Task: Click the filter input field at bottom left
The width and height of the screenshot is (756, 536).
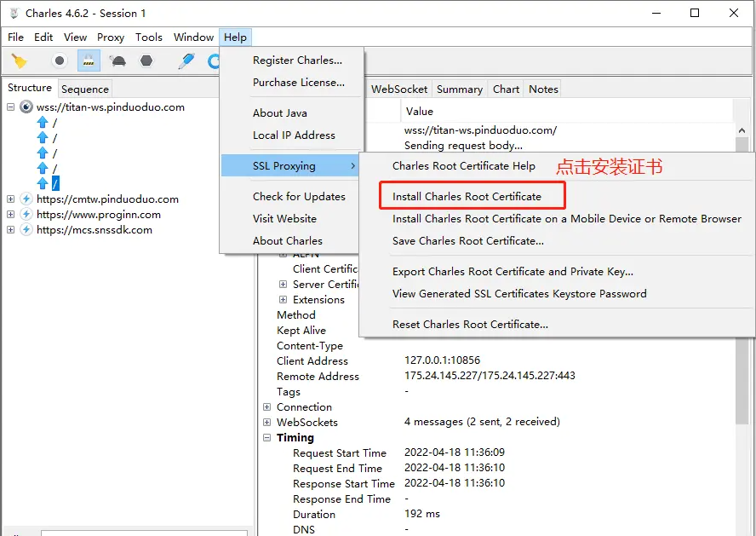Action: point(144,533)
